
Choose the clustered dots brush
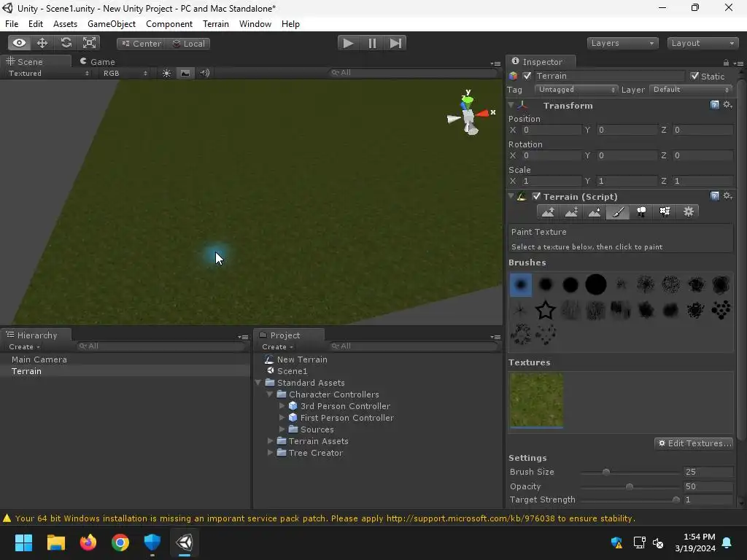721,310
